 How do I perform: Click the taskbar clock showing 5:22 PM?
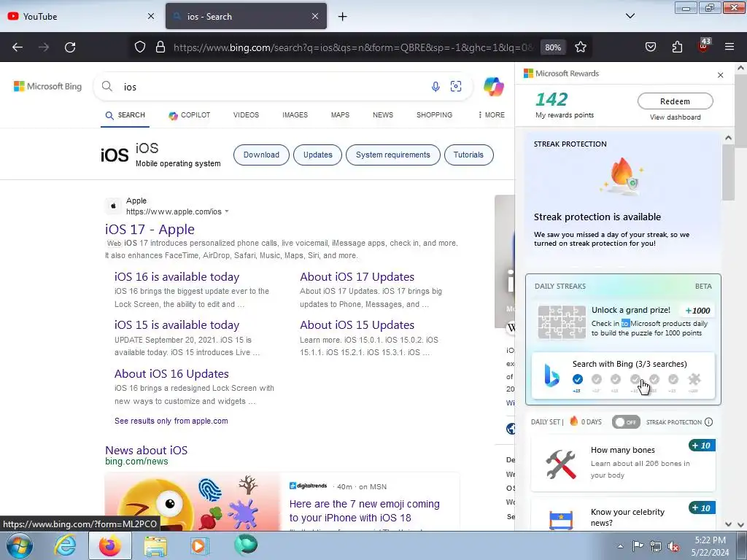tap(710, 546)
